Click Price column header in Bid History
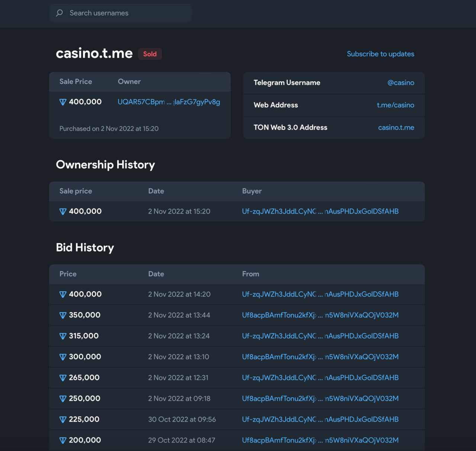This screenshot has height=451, width=476. 68,274
